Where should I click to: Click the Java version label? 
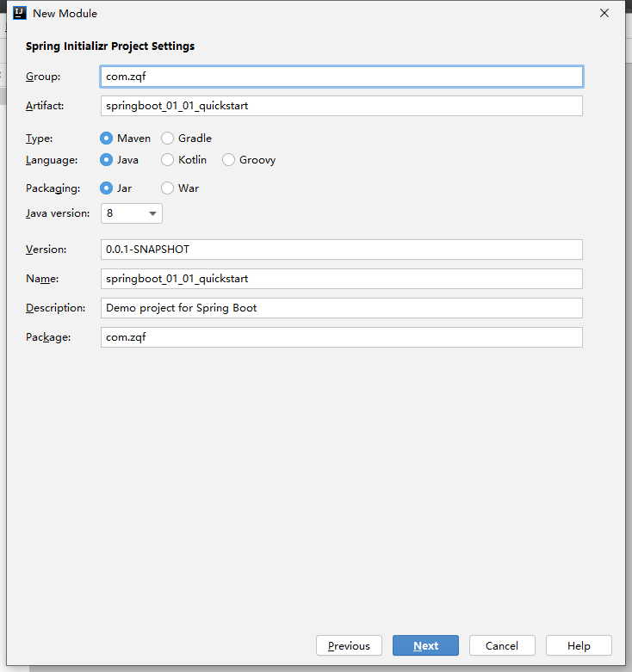pos(58,213)
